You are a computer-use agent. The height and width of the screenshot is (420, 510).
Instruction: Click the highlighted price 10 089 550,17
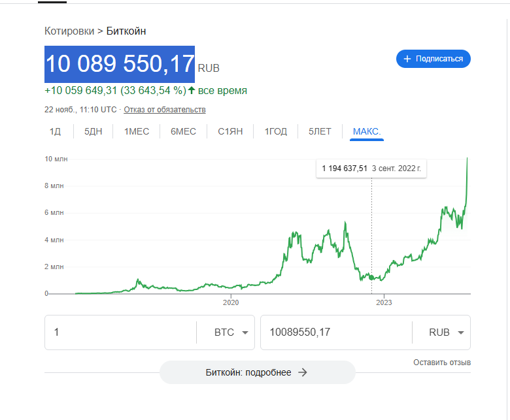pyautogui.click(x=120, y=64)
